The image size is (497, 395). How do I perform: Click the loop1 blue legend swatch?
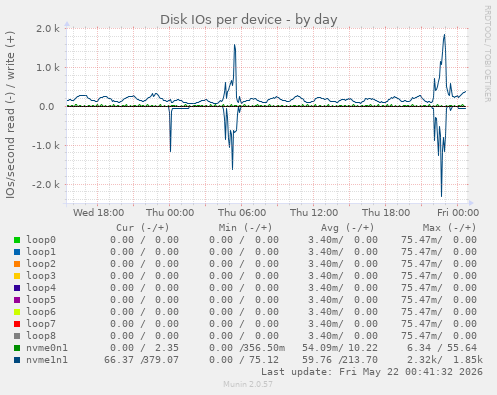pos(17,252)
